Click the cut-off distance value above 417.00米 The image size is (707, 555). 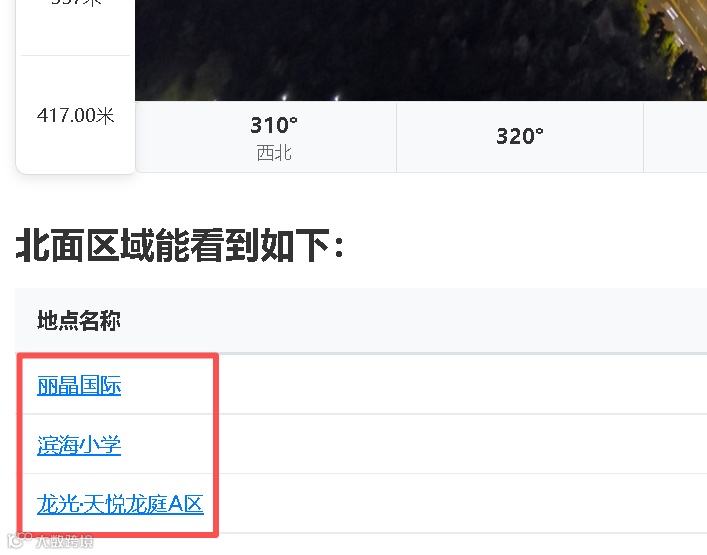76,2
